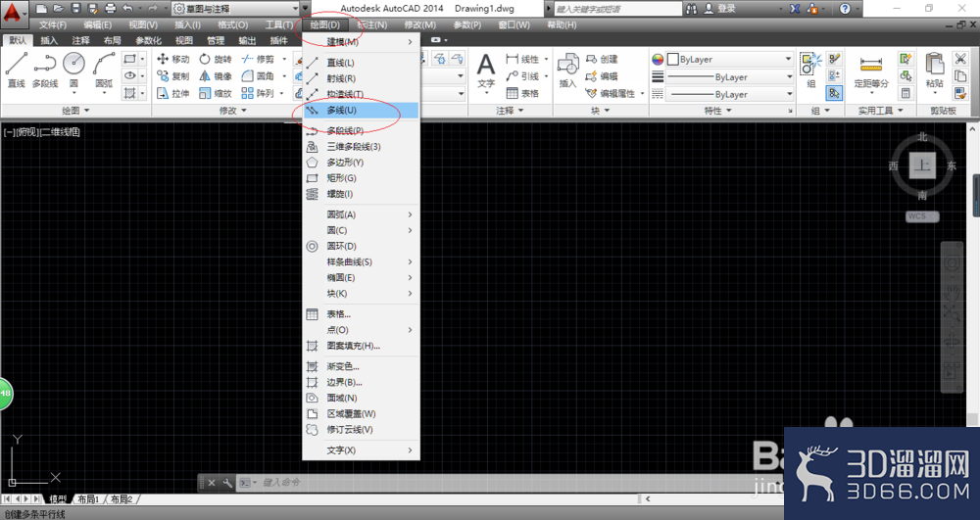Click the 创建 Create block icon
The height and width of the screenshot is (520, 980).
tap(602, 60)
